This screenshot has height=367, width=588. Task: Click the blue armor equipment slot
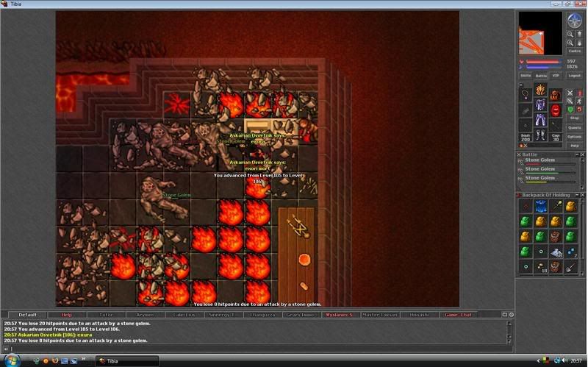tap(540, 104)
